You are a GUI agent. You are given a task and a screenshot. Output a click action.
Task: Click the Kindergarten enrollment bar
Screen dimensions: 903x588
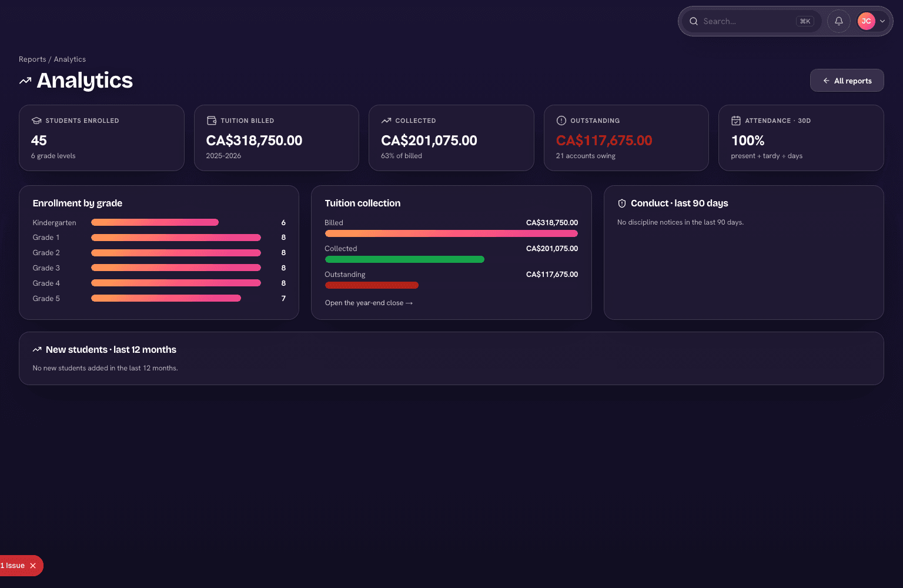click(x=155, y=222)
